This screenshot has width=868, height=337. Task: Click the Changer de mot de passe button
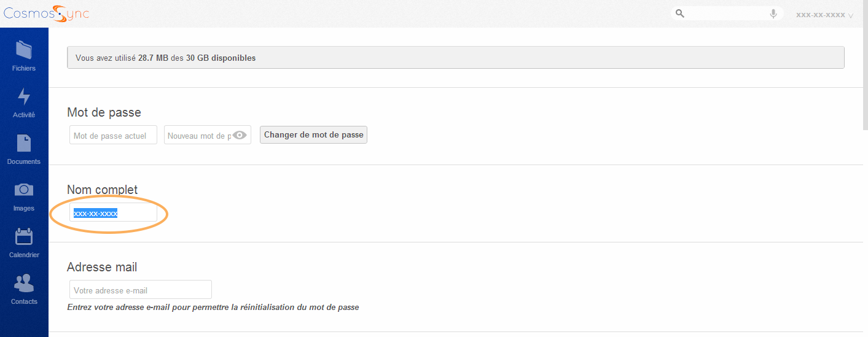pos(313,135)
